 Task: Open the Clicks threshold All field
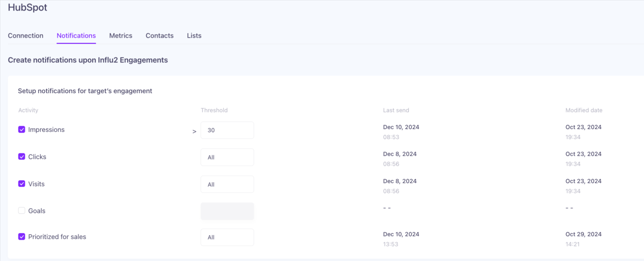pos(227,157)
